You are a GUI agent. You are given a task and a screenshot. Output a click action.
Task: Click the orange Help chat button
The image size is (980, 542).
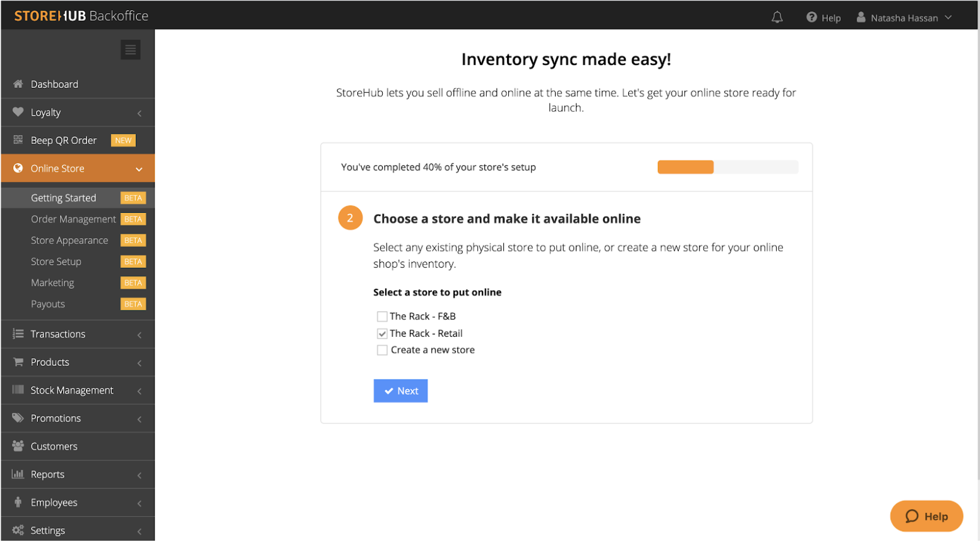click(x=926, y=516)
